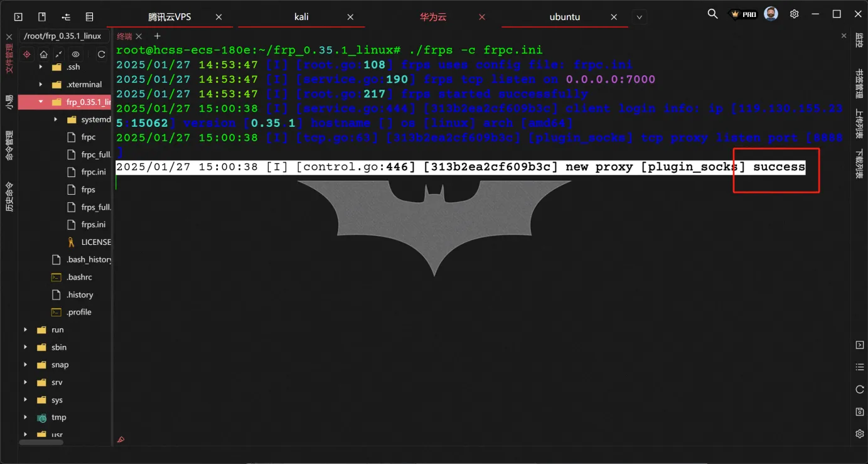Open the 命令管理 side tab
The image size is (868, 464).
pyautogui.click(x=9, y=146)
